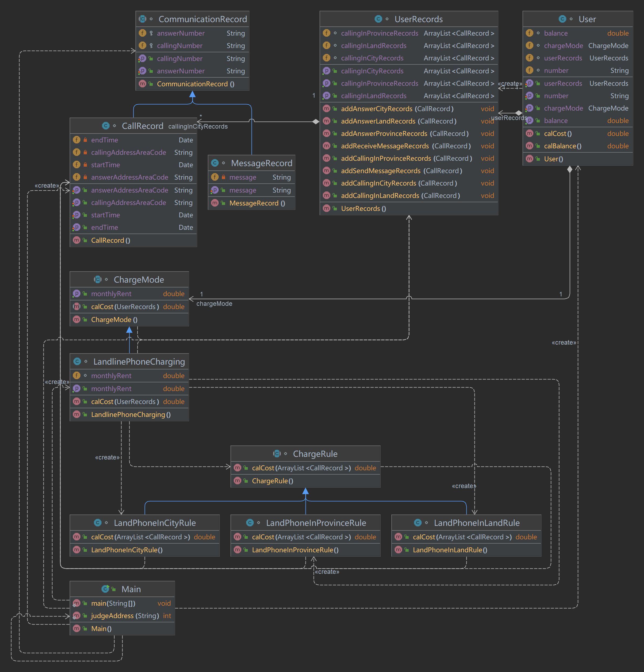Click the LandPhoneInLandRule class icon
The width and height of the screenshot is (644, 672).
[418, 523]
